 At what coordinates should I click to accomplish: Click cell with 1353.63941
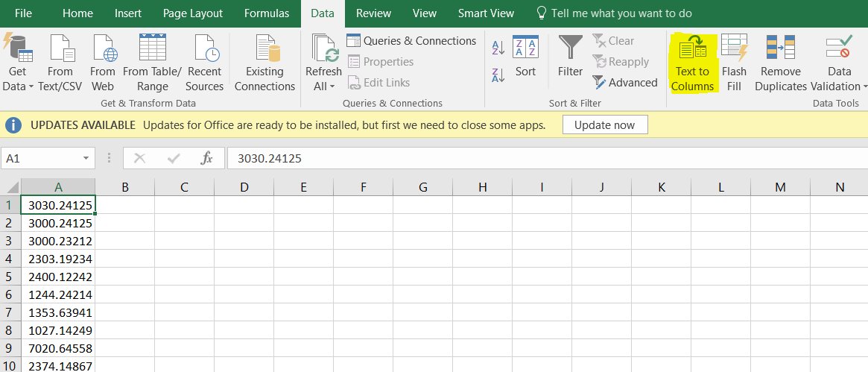(58, 312)
